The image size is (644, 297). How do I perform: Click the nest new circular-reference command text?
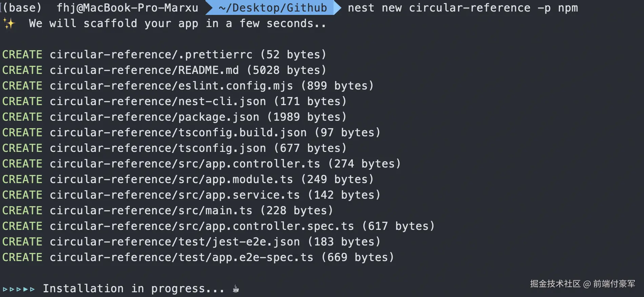click(462, 8)
